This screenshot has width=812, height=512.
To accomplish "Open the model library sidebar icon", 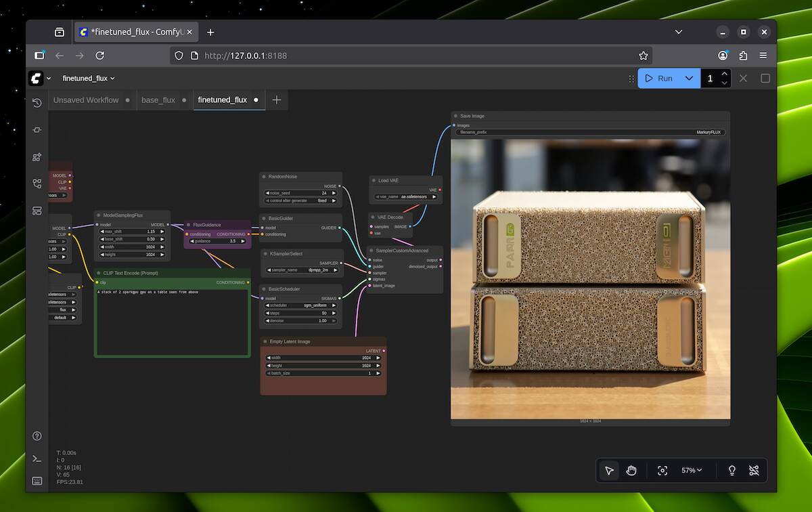I will point(37,157).
